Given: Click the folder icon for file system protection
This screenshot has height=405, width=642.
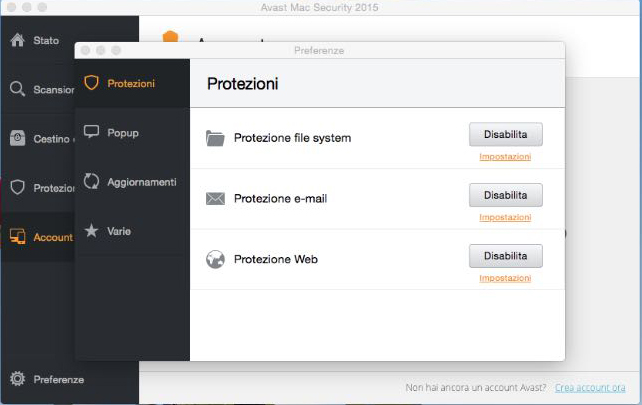Looking at the screenshot, I should tap(215, 138).
